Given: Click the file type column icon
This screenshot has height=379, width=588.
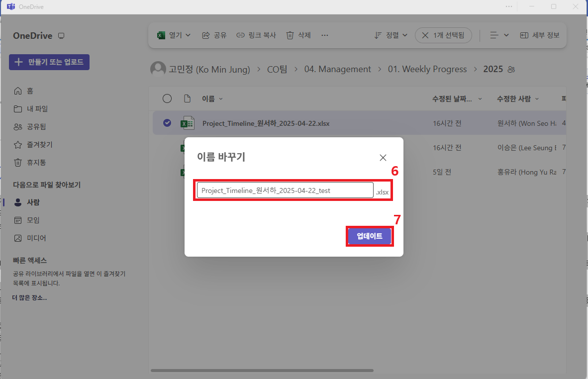Looking at the screenshot, I should (187, 98).
